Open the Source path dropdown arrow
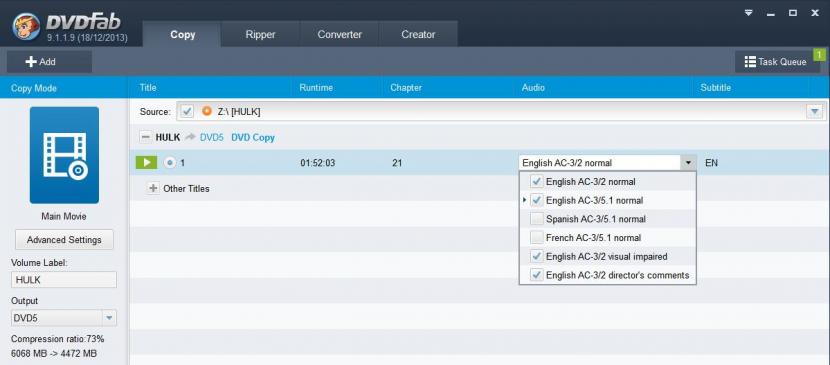 pyautogui.click(x=814, y=112)
